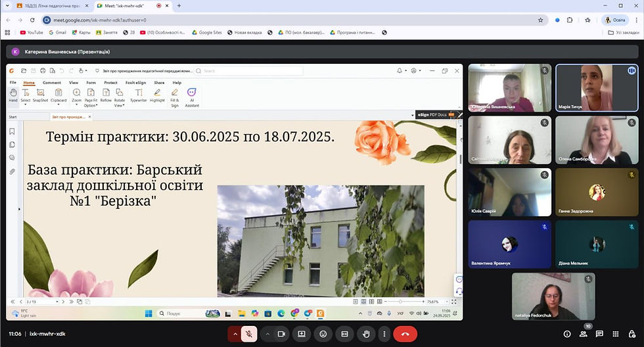This screenshot has width=644, height=347.
Task: Open the File menu in Foxit
Action: (12, 83)
